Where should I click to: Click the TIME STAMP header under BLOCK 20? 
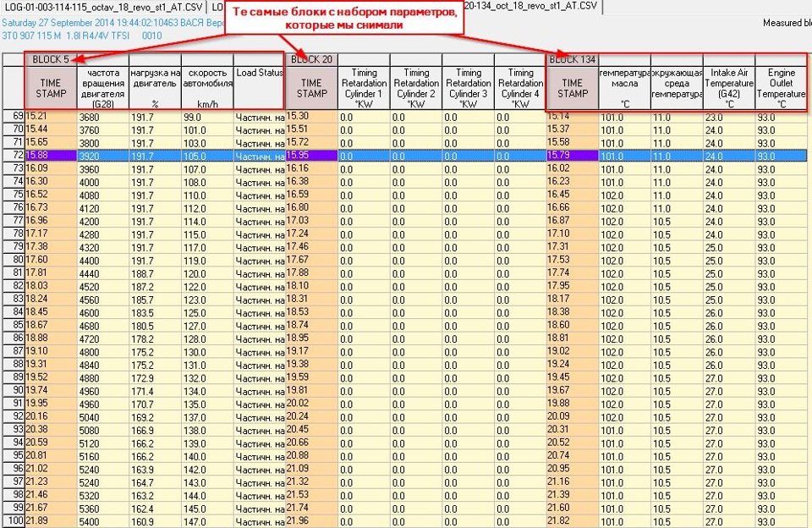pos(311,88)
